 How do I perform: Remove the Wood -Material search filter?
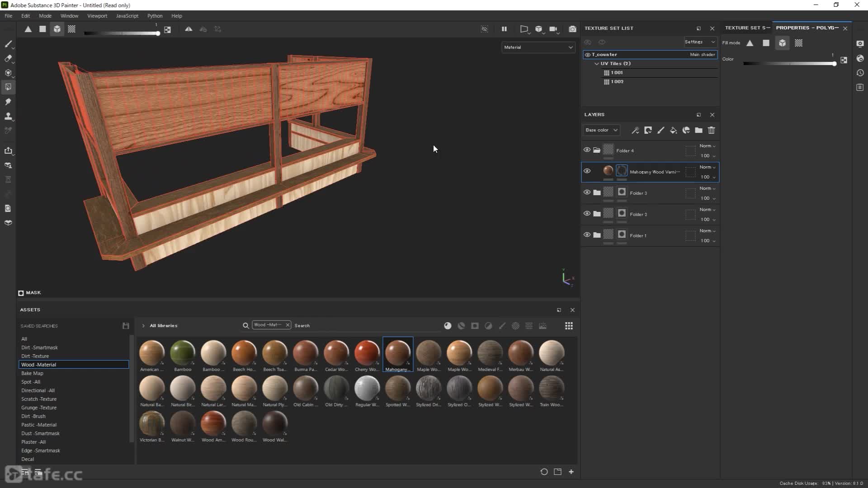pyautogui.click(x=287, y=325)
